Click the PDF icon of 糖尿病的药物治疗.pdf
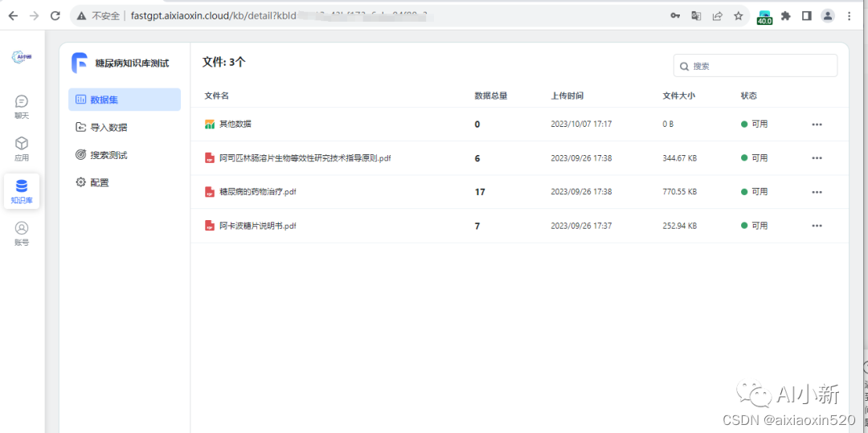868x433 pixels. click(x=209, y=192)
